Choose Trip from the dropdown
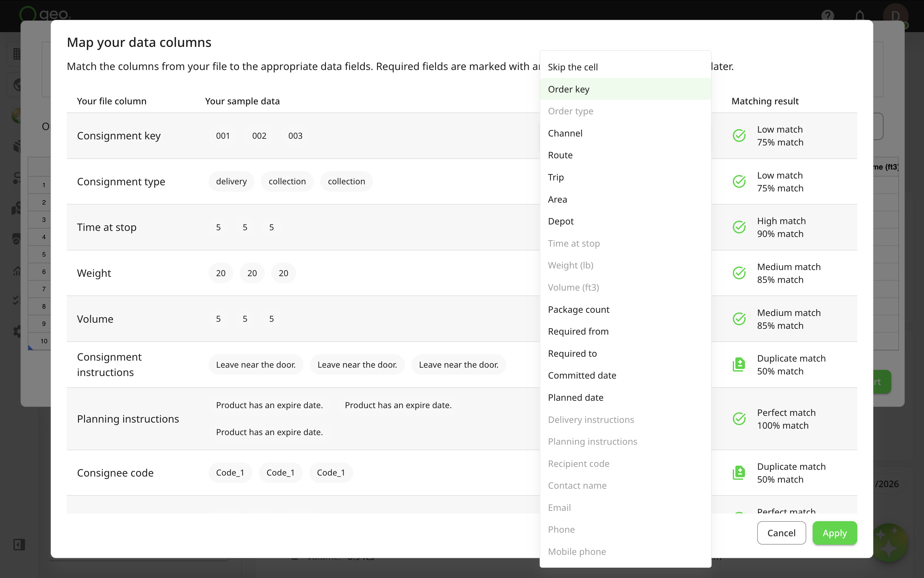The height and width of the screenshot is (578, 924). point(625,177)
